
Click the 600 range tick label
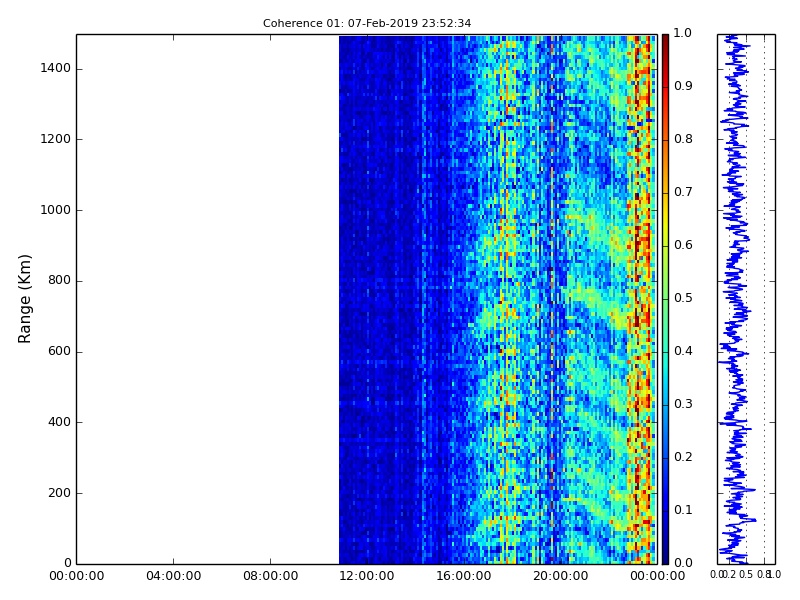point(59,351)
